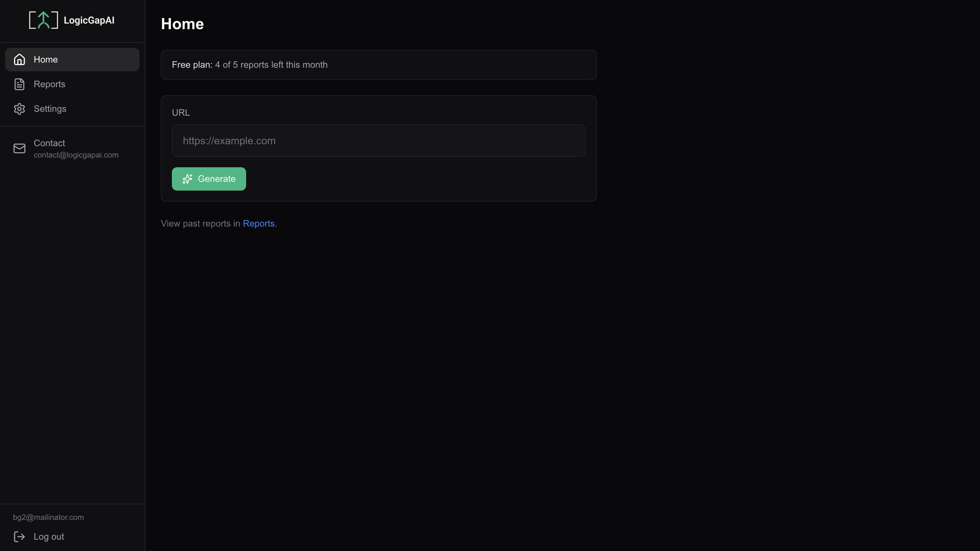
Task: Open the Settings sidebar menu item
Action: 72,109
